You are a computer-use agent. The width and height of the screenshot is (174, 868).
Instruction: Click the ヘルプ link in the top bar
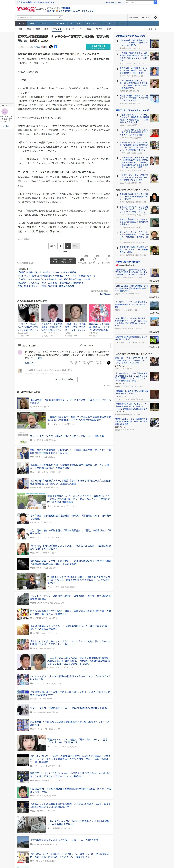(121, 2)
